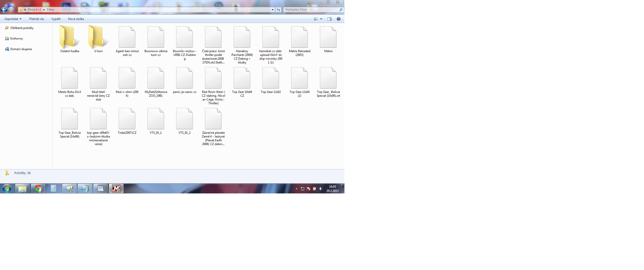Click the Show desktop button
Image resolution: width=644 pixels, height=270 pixels.
click(x=343, y=188)
